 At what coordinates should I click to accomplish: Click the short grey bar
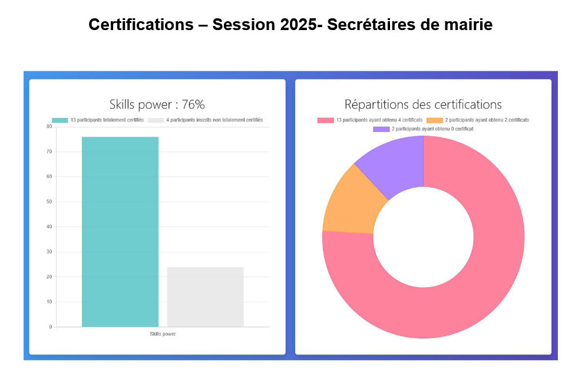(x=205, y=297)
